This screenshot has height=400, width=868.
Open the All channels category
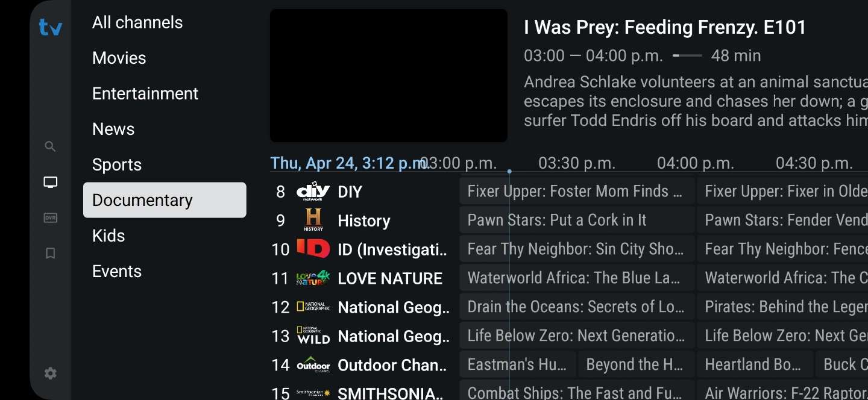click(x=137, y=22)
